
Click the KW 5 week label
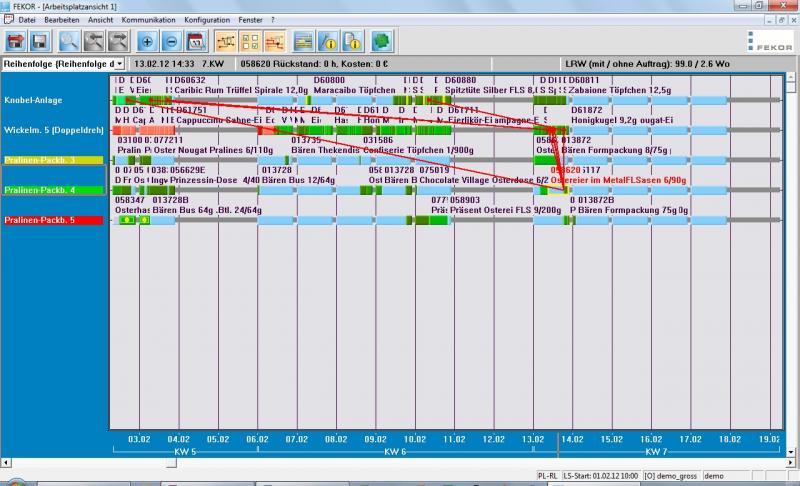coord(185,451)
